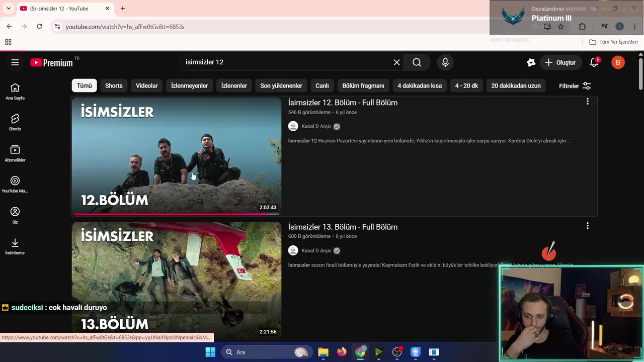Run search with the magnifier button
This screenshot has height=362, width=644.
417,62
